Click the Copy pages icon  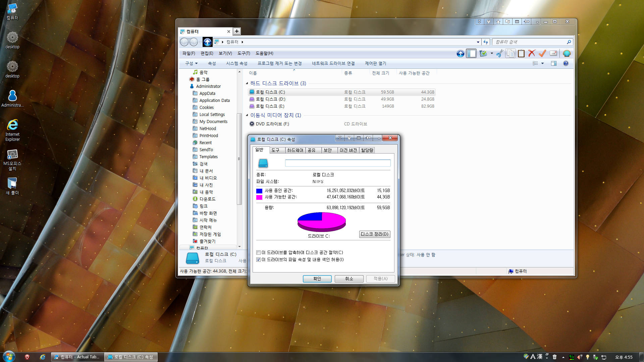point(511,54)
